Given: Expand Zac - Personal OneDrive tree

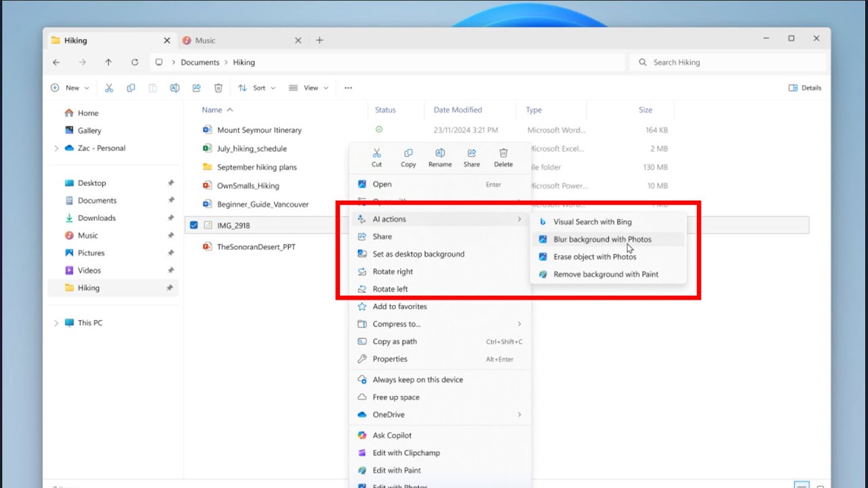Looking at the screenshot, I should point(56,148).
